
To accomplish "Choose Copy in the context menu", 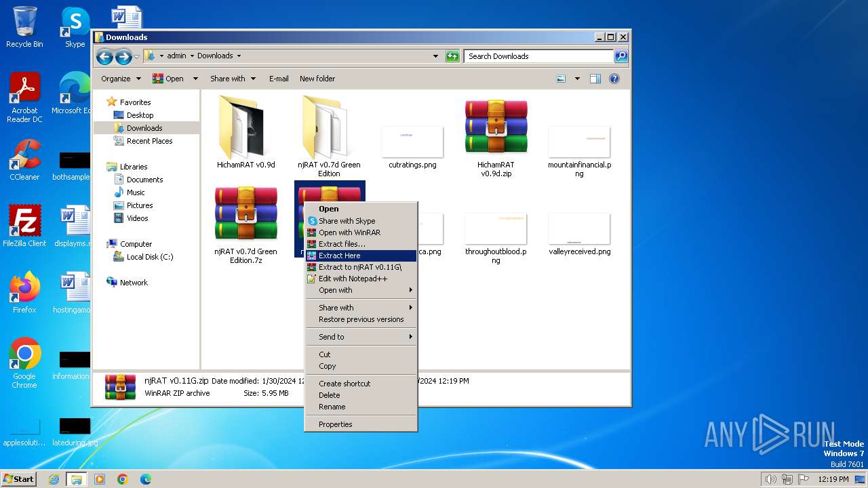I will coord(361,366).
